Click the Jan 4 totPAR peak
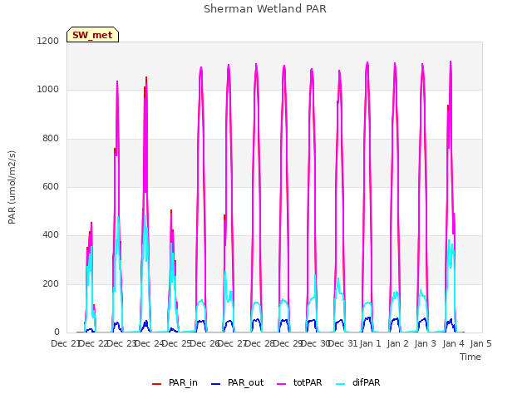This screenshot has width=532, height=399. point(451,62)
